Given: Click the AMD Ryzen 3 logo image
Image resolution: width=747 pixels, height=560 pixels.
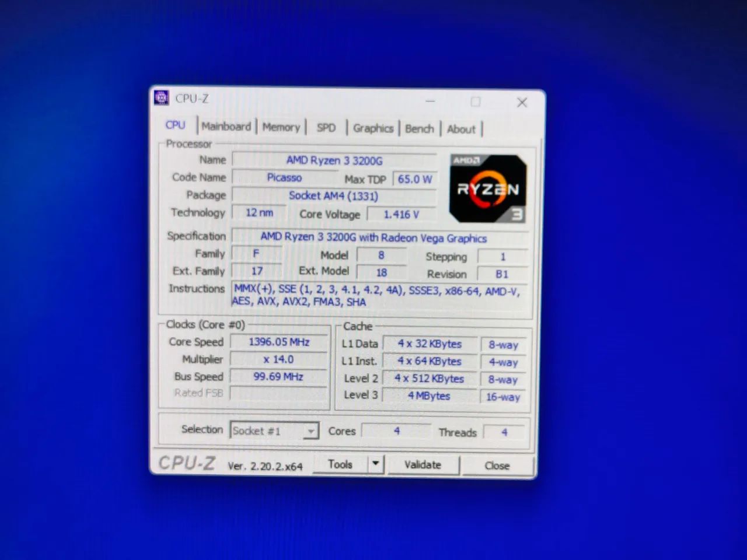Looking at the screenshot, I should pos(488,188).
